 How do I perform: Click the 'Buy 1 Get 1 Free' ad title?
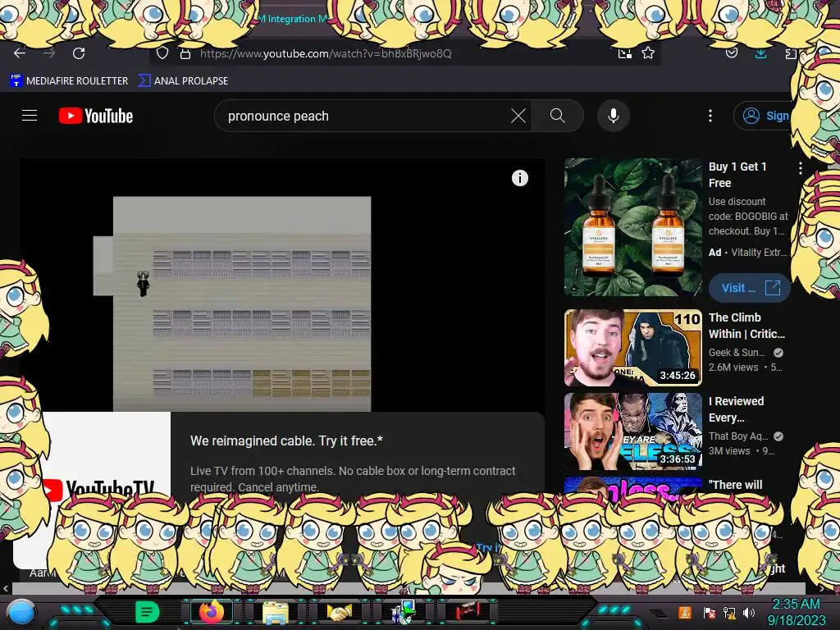(x=737, y=175)
